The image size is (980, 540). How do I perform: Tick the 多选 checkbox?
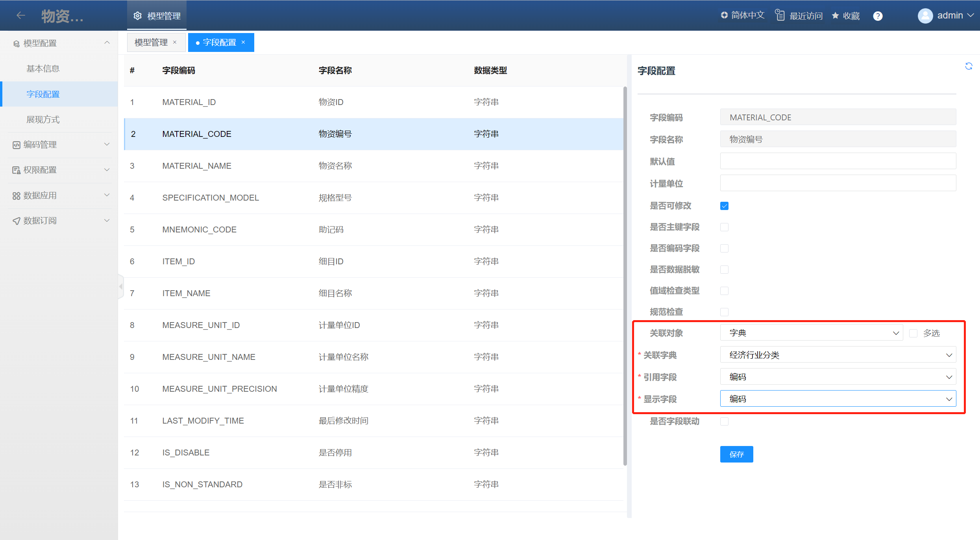coord(913,333)
